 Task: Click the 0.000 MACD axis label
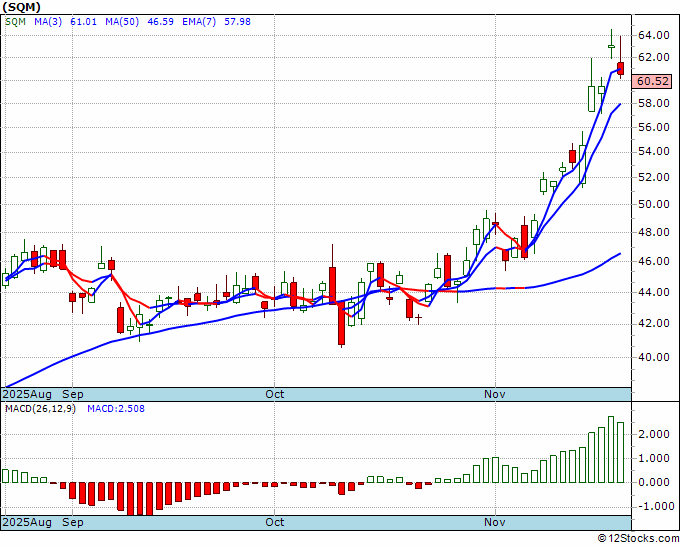pos(654,482)
